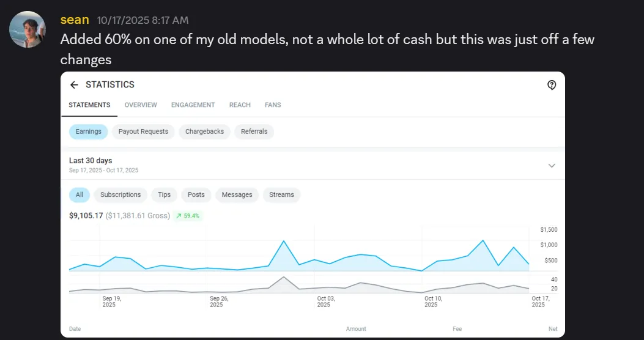The image size is (644, 340).
Task: Choose the Referrals chip
Action: click(x=254, y=131)
